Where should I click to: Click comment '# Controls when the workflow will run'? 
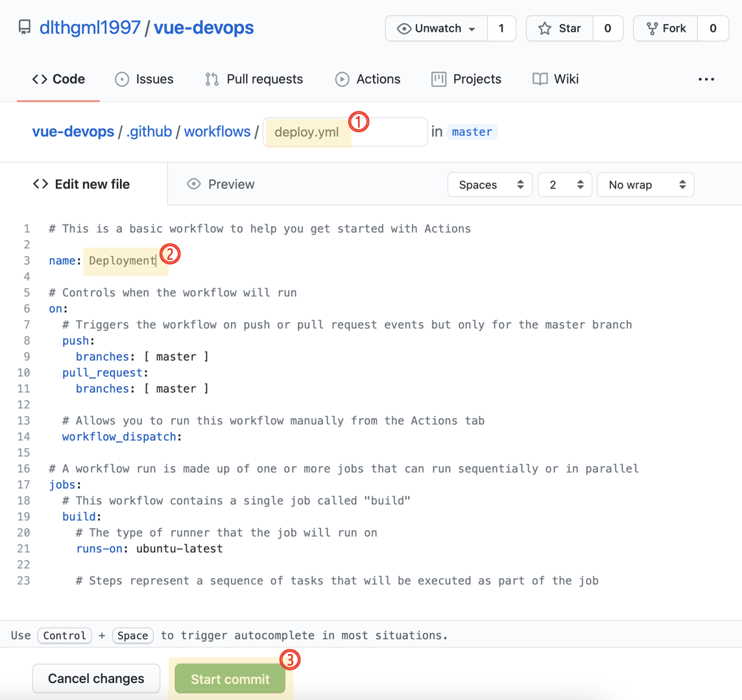click(173, 293)
